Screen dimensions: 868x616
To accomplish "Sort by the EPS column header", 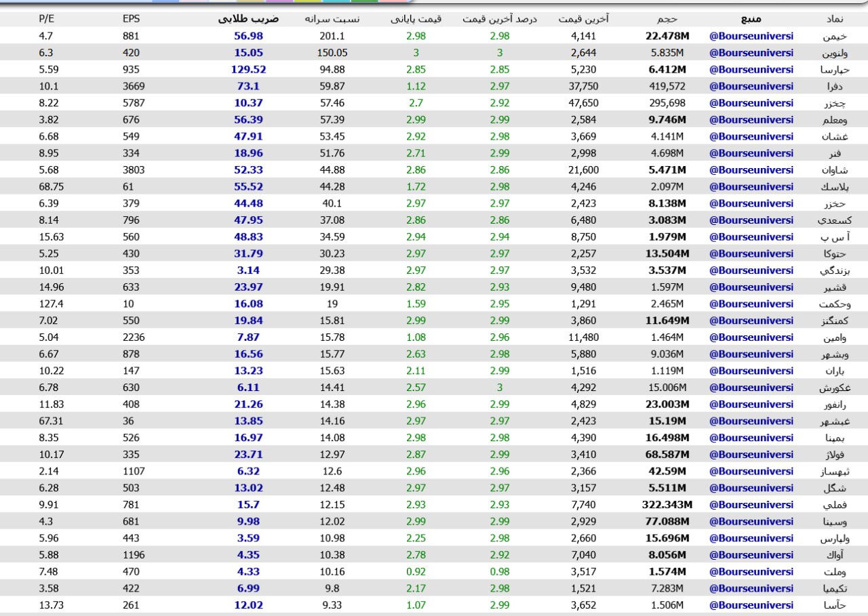I will point(131,19).
